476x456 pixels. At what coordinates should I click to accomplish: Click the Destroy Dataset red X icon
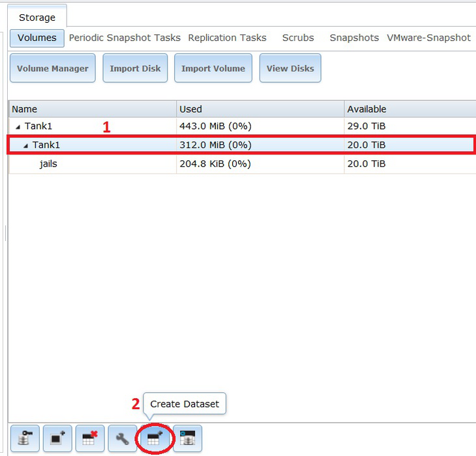(90, 438)
